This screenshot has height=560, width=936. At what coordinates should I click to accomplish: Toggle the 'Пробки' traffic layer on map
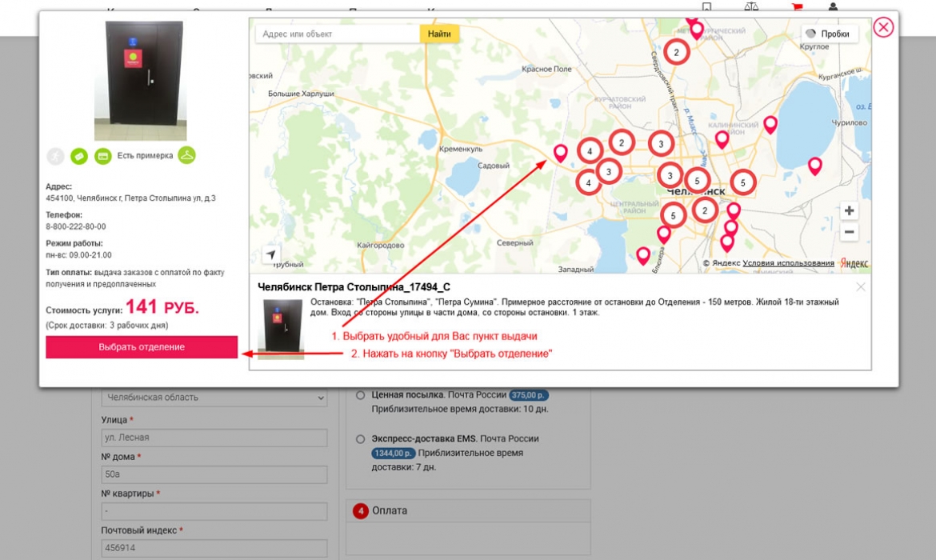click(x=829, y=34)
